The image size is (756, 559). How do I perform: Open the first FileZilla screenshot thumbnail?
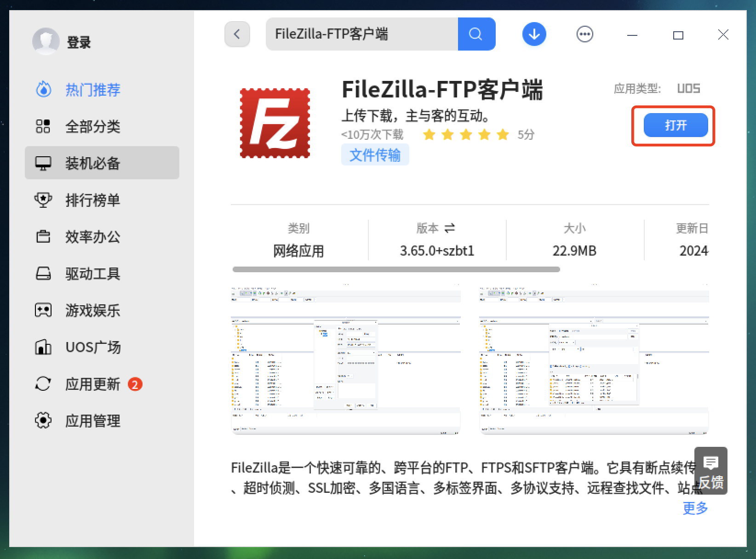[346, 360]
